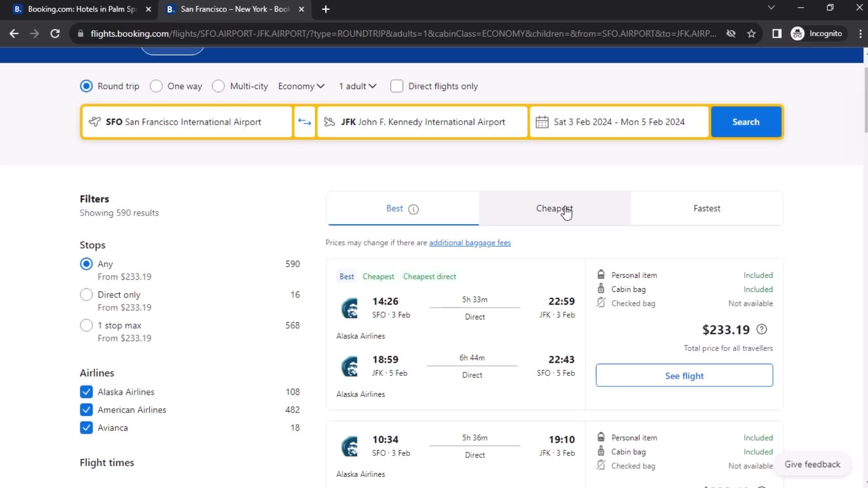Click the Search button

pos(746,122)
